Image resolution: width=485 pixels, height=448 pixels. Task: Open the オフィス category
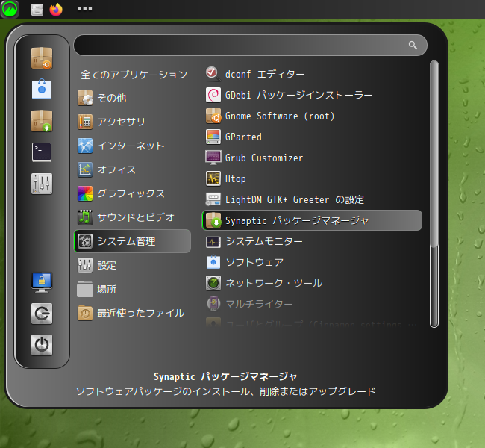tap(132, 169)
